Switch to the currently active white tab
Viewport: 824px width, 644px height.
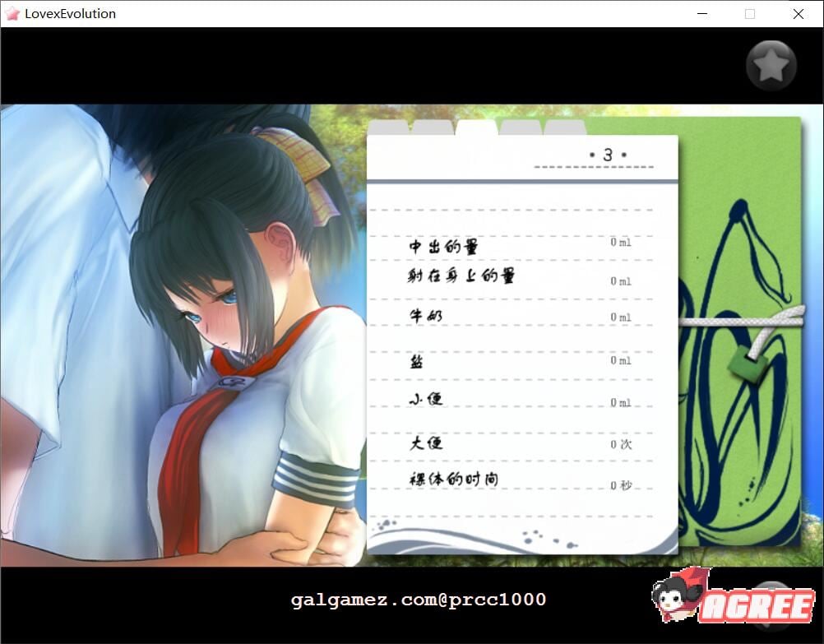[475, 129]
